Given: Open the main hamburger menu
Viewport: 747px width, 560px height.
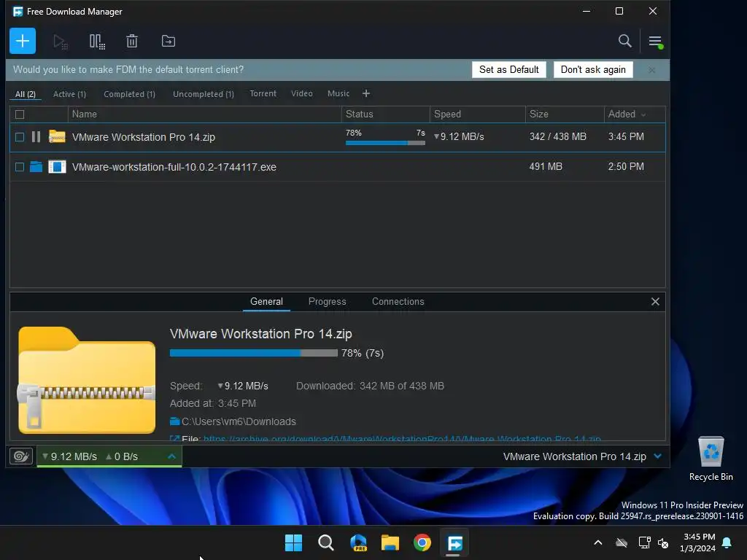Looking at the screenshot, I should point(656,42).
